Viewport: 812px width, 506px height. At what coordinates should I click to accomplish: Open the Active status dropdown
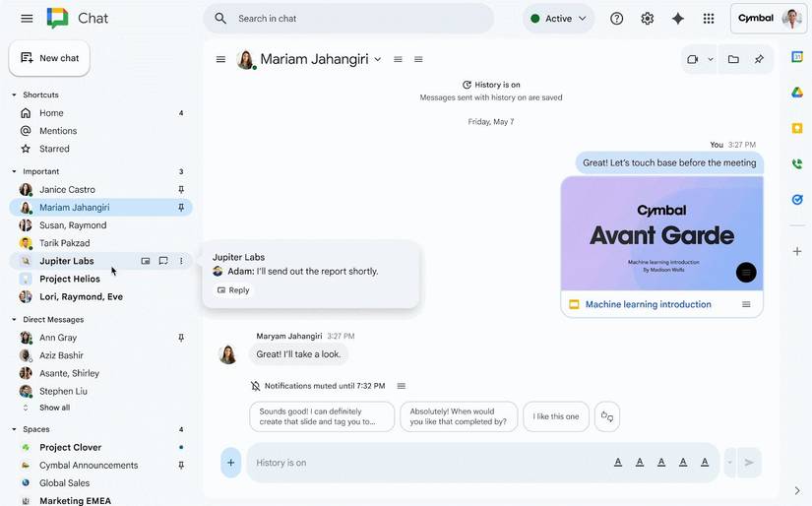(x=558, y=19)
